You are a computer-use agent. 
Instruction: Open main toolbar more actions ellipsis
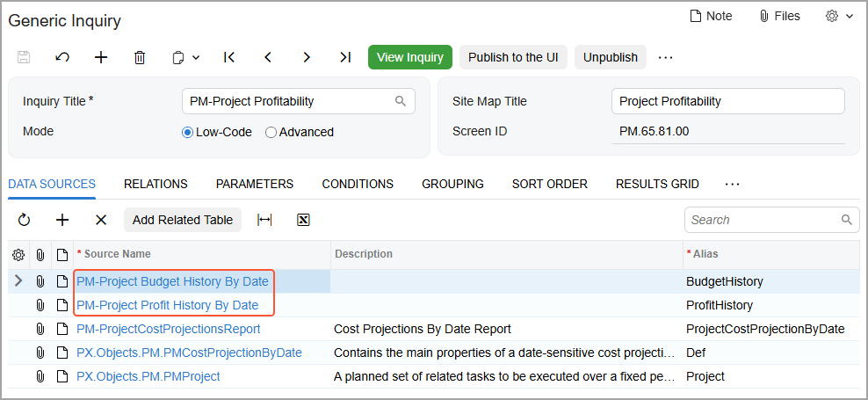(x=665, y=57)
